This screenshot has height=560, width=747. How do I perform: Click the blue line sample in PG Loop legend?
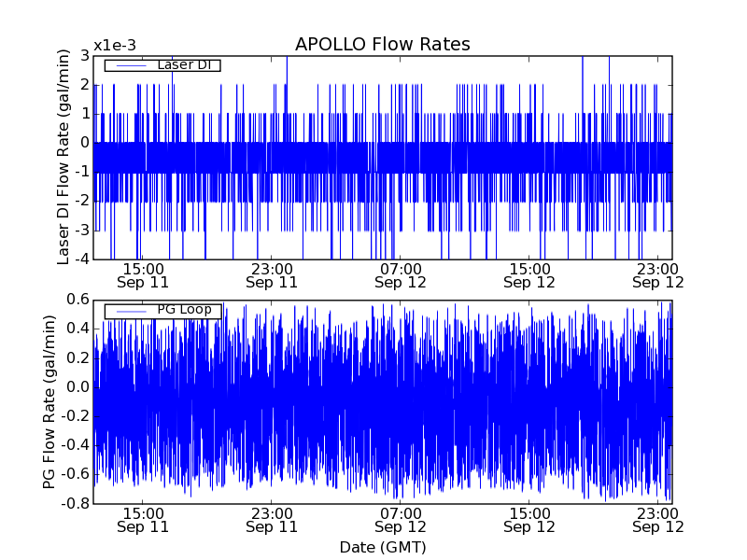pos(128,311)
